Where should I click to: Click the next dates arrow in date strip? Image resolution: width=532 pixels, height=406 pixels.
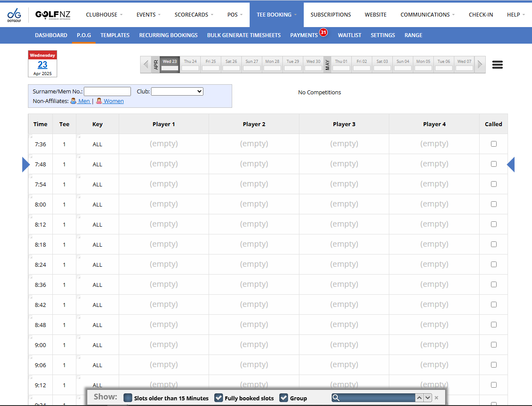coord(480,65)
